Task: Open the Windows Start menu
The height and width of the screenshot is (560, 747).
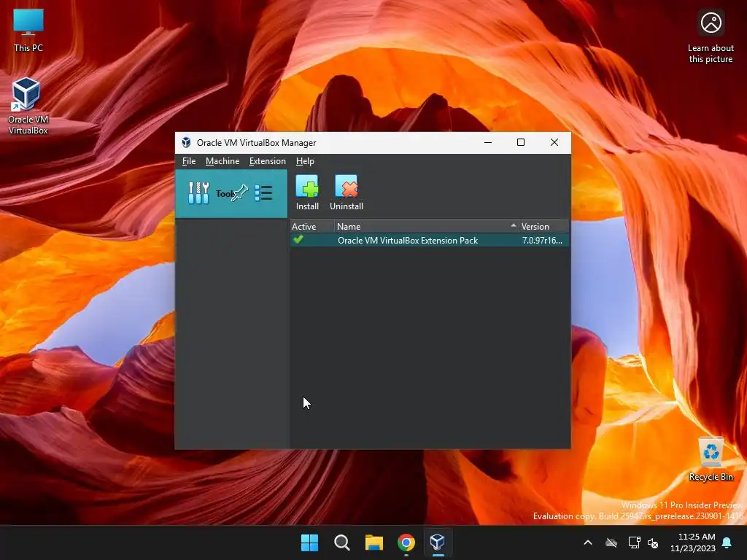Action: tap(309, 542)
